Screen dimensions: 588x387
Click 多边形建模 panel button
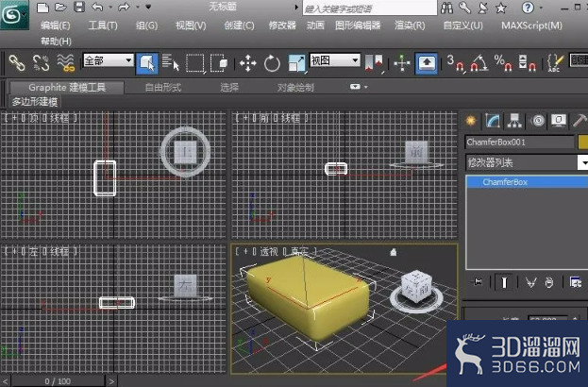35,102
